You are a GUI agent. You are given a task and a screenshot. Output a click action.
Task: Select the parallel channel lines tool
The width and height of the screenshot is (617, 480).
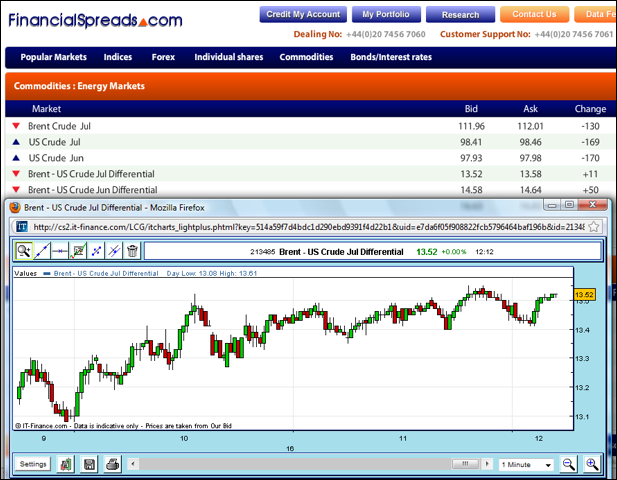coord(114,251)
